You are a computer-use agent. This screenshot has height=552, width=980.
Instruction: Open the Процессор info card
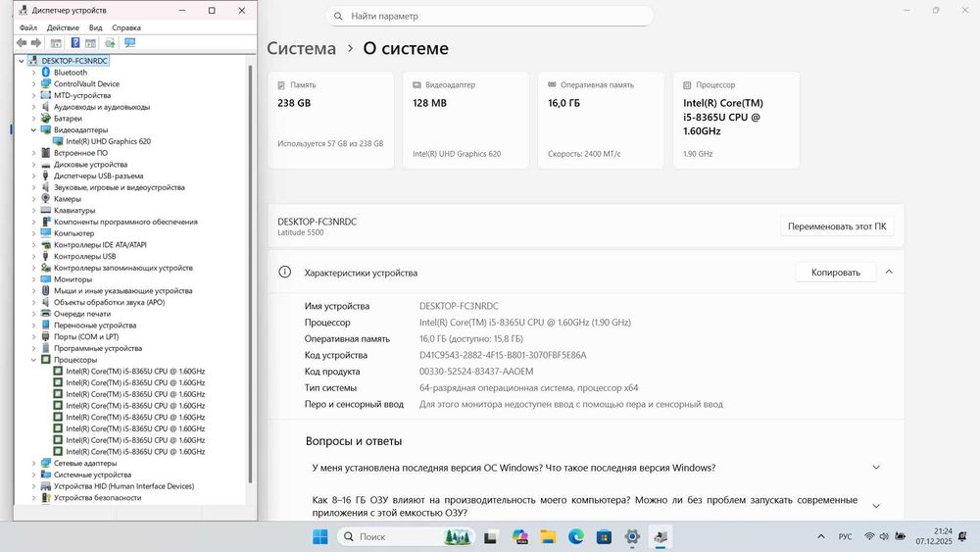pyautogui.click(x=736, y=120)
